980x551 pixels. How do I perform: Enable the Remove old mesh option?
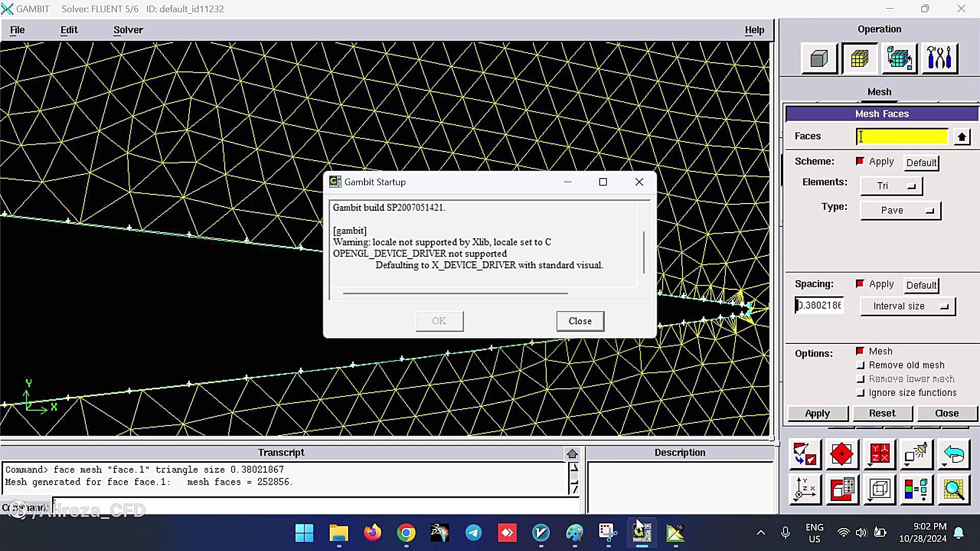tap(861, 365)
